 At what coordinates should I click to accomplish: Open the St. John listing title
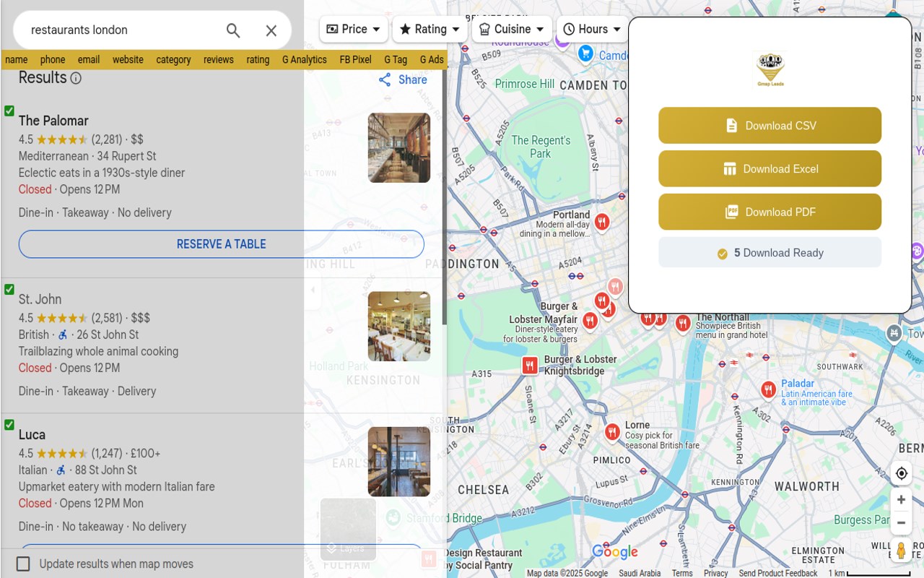point(40,299)
